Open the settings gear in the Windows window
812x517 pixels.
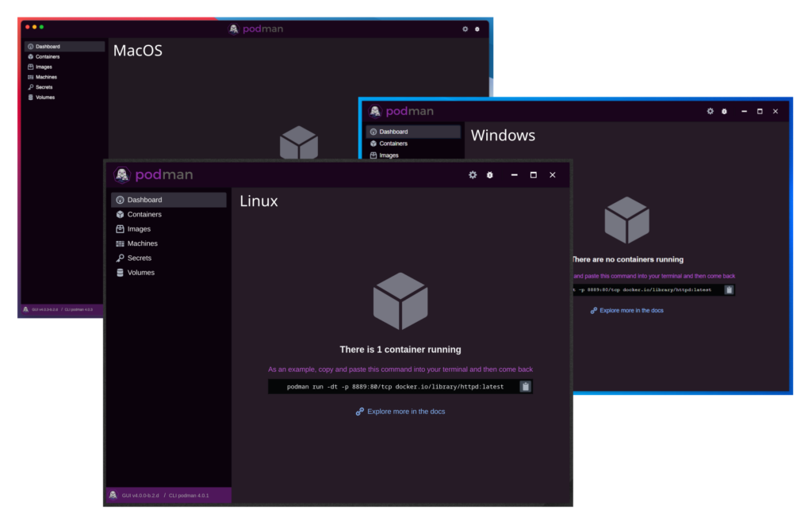tap(710, 111)
